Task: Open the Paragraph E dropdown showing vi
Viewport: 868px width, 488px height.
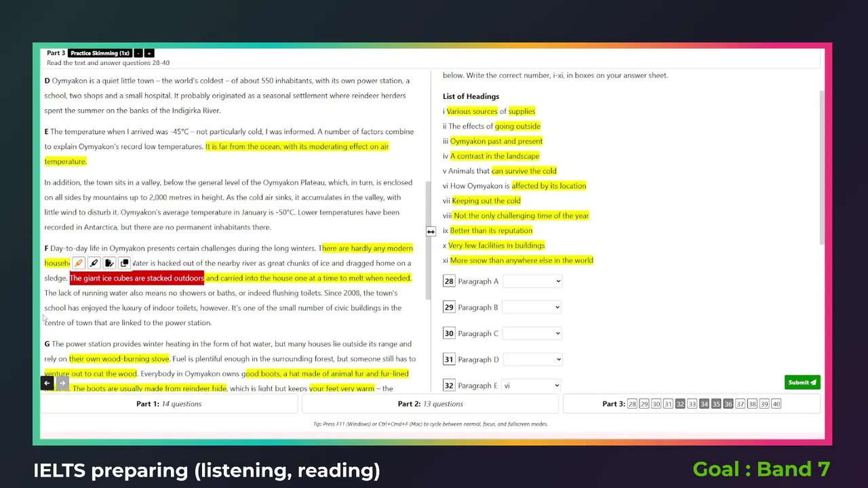Action: click(532, 386)
